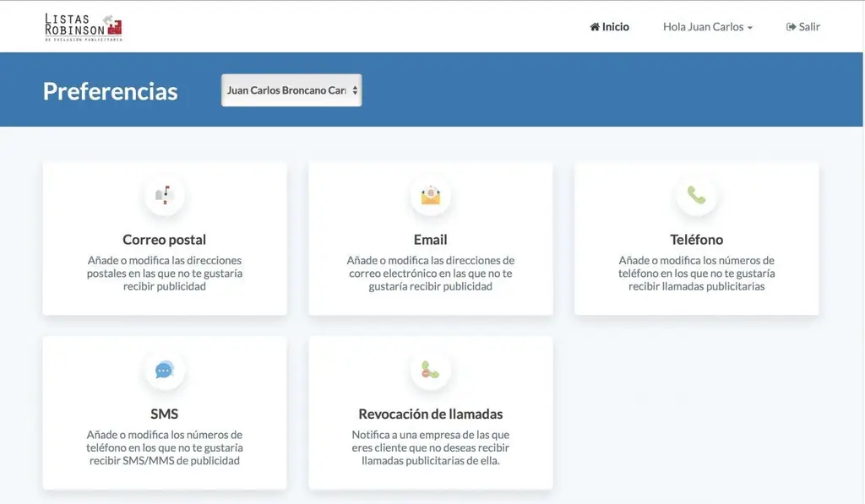Select Salir in the top menu
The image size is (865, 504).
[x=802, y=26]
